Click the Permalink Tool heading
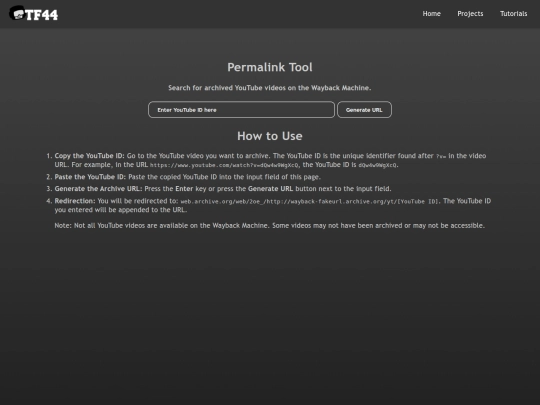 [x=270, y=67]
